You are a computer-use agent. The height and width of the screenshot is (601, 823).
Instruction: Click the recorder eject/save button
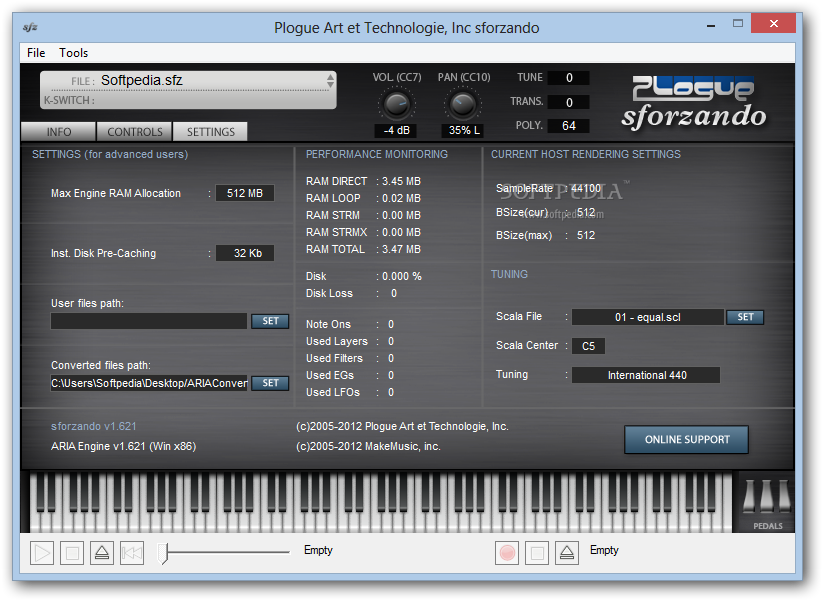click(567, 553)
